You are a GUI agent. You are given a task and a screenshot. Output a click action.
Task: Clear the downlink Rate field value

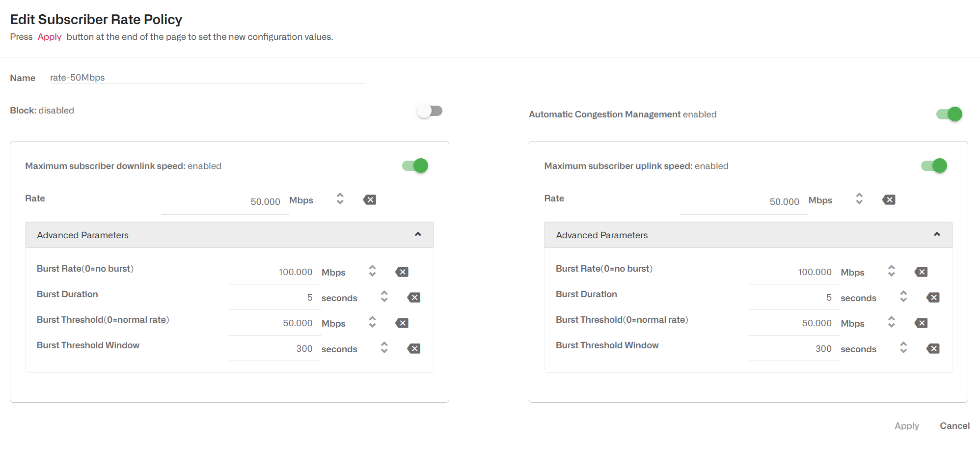click(370, 199)
